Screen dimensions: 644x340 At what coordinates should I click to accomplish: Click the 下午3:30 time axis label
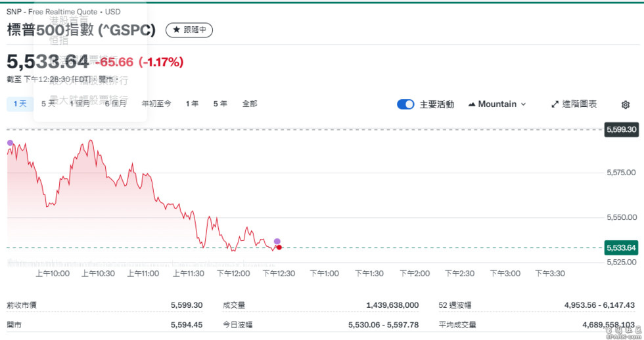click(550, 274)
